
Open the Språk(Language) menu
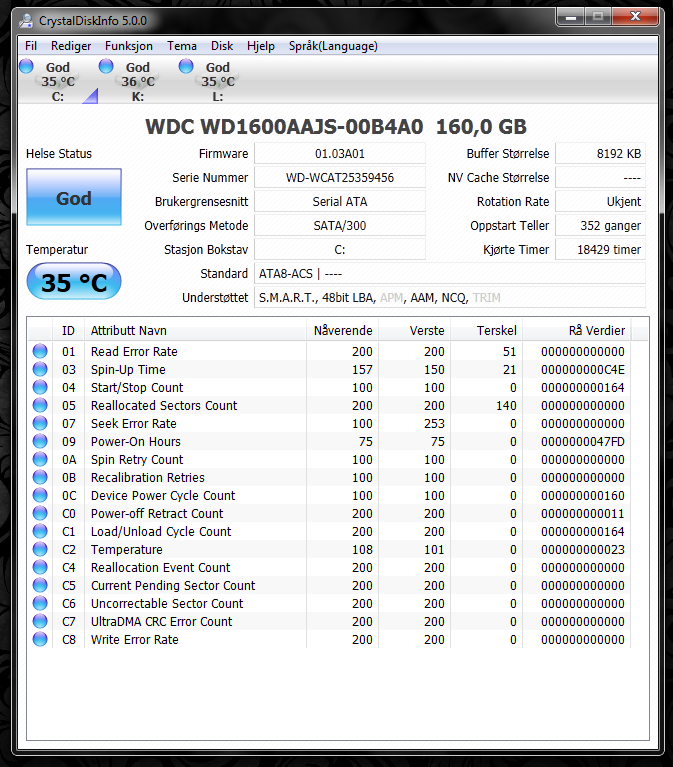[x=333, y=46]
